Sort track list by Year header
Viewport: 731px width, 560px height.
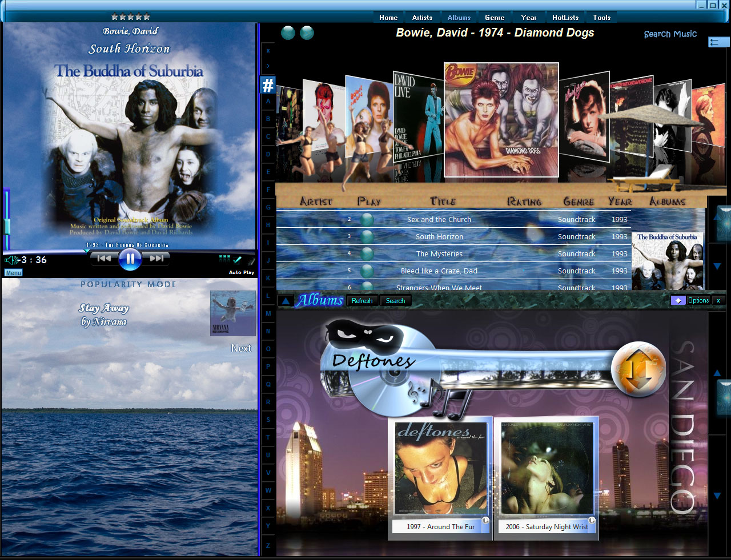pos(620,201)
